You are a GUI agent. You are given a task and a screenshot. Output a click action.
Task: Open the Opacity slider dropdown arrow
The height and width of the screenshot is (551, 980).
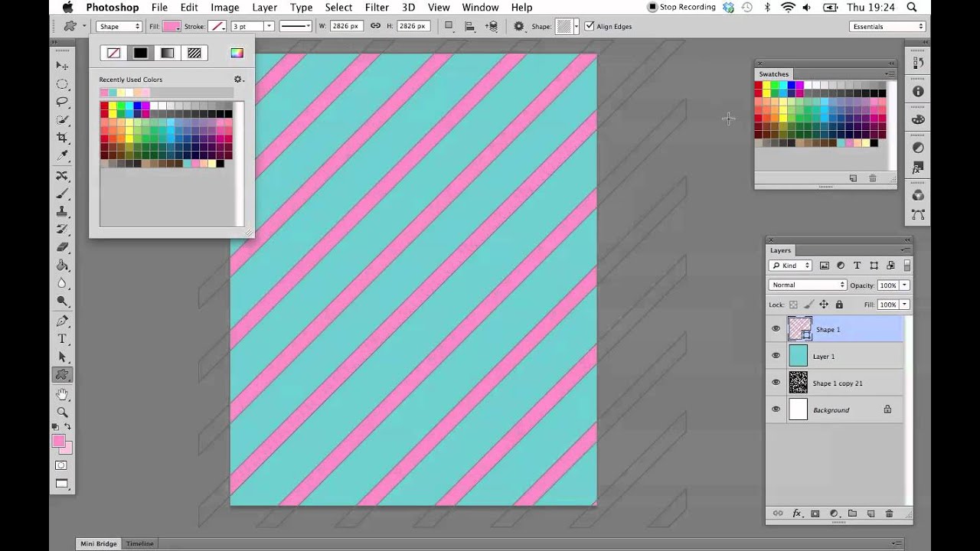(904, 285)
